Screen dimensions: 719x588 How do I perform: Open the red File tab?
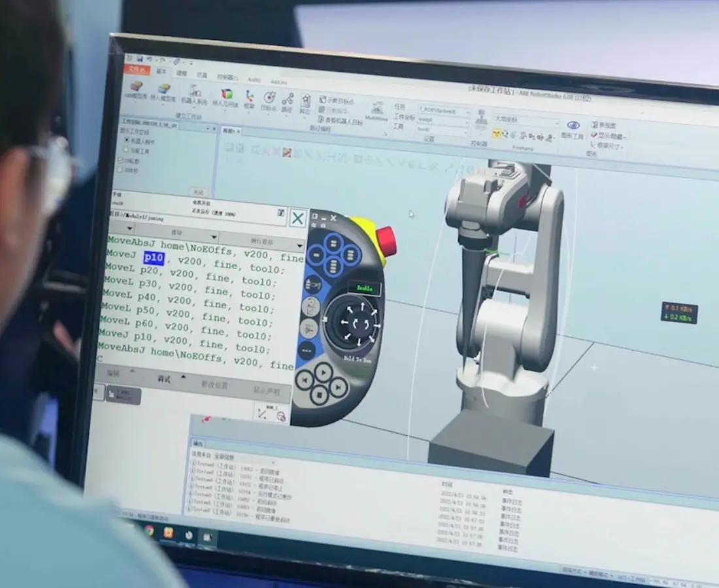coord(136,70)
